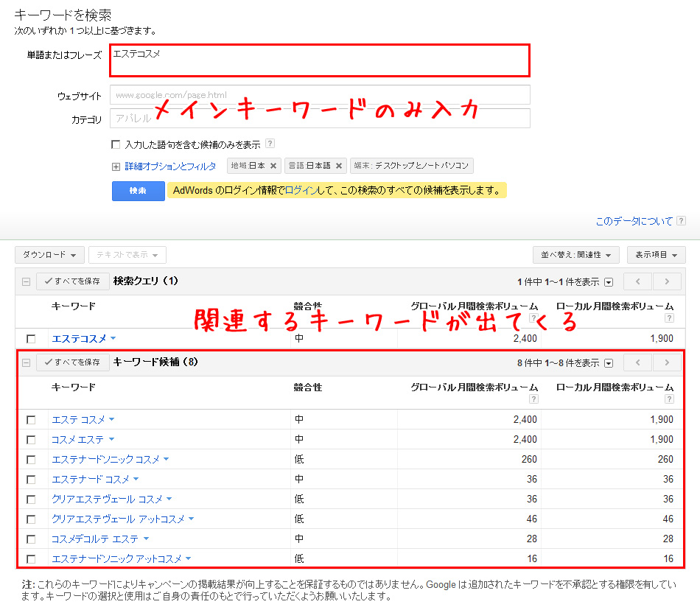Image resolution: width=700 pixels, height=610 pixels.
Task: Click help icon beside 入力した語句を含む候補のみを表示
Action: (x=270, y=144)
